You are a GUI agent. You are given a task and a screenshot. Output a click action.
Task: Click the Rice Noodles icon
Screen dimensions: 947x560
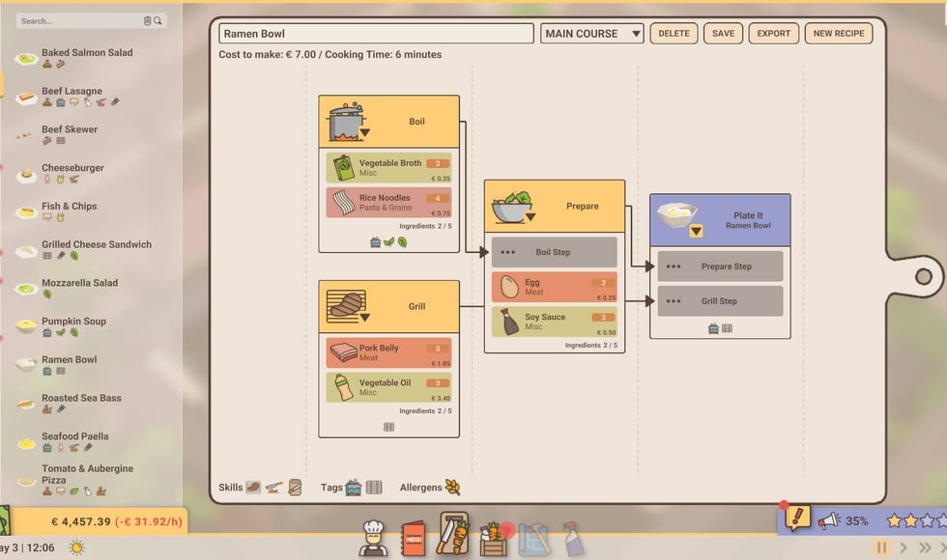point(344,203)
